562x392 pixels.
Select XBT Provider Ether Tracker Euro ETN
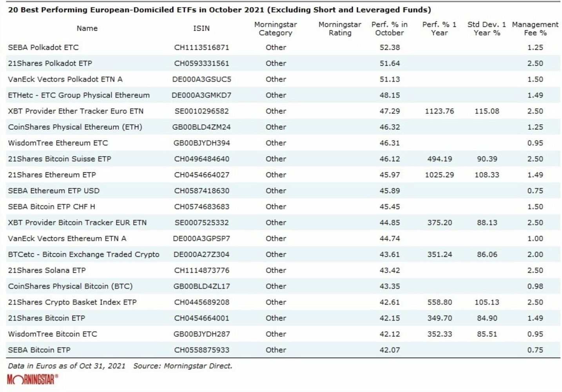76,111
